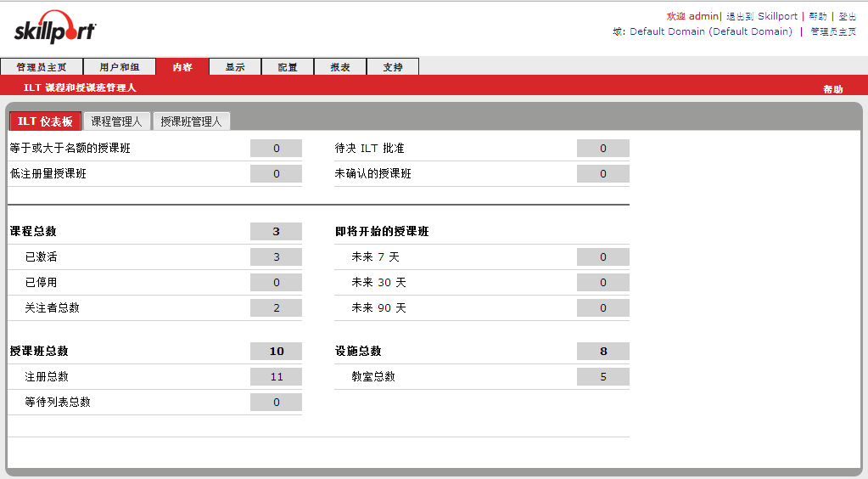Image resolution: width=868 pixels, height=479 pixels.
Task: Open the 支持 navigation tab
Action: pyautogui.click(x=393, y=67)
